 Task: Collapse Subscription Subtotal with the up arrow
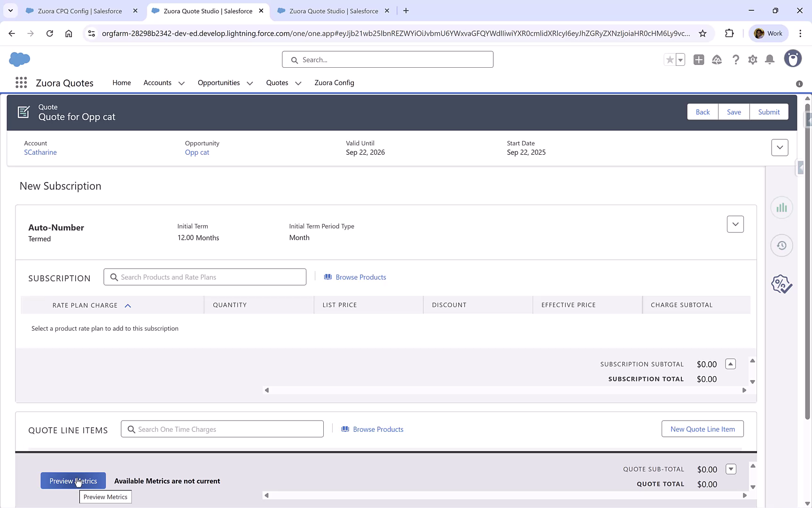click(730, 364)
